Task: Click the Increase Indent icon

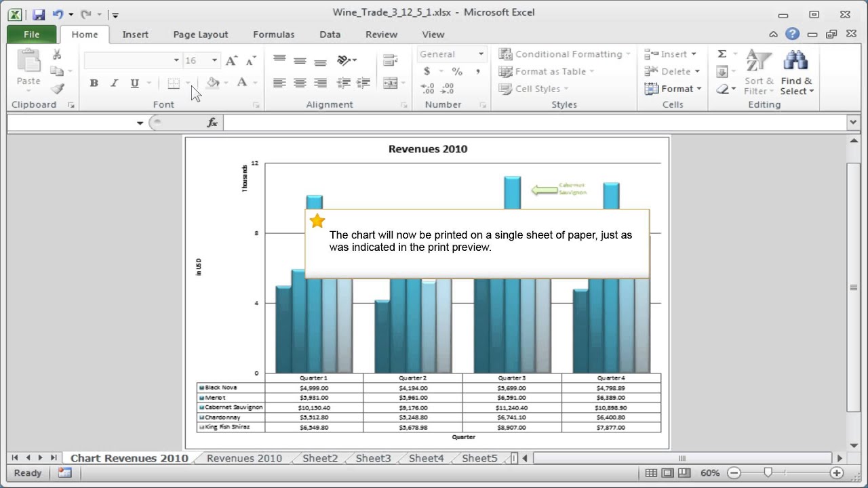Action: coord(363,83)
